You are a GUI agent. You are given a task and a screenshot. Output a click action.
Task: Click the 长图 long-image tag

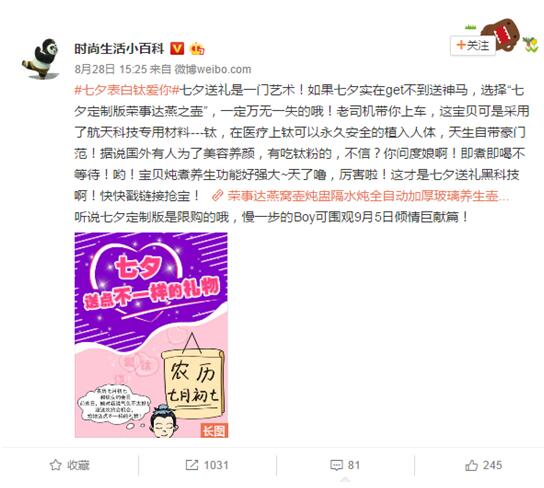point(214,430)
